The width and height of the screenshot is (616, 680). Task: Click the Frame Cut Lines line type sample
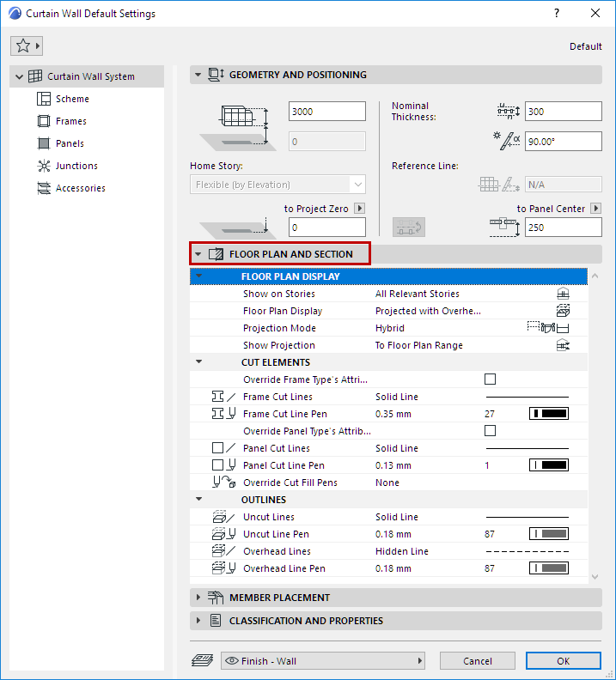point(527,397)
